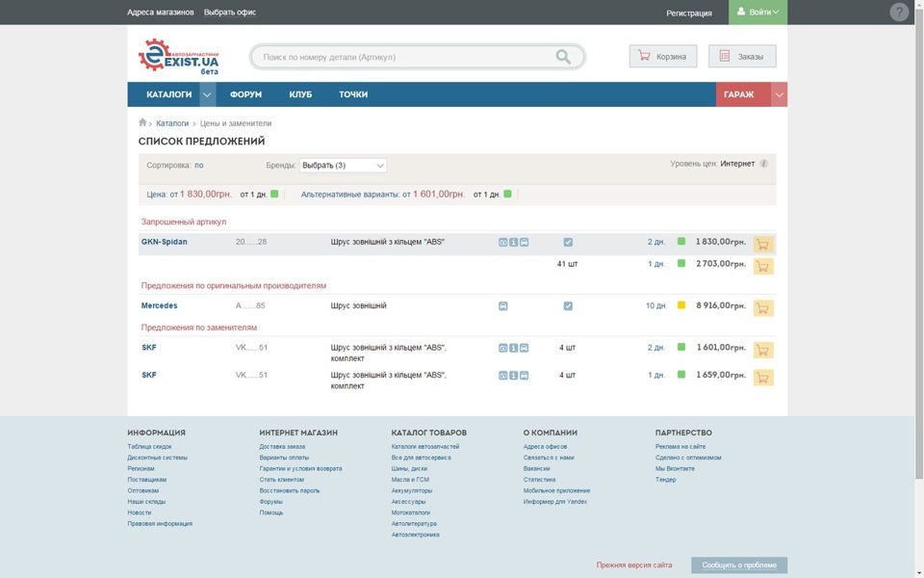
Task: Click the Exist.ua logo
Action: [x=179, y=56]
